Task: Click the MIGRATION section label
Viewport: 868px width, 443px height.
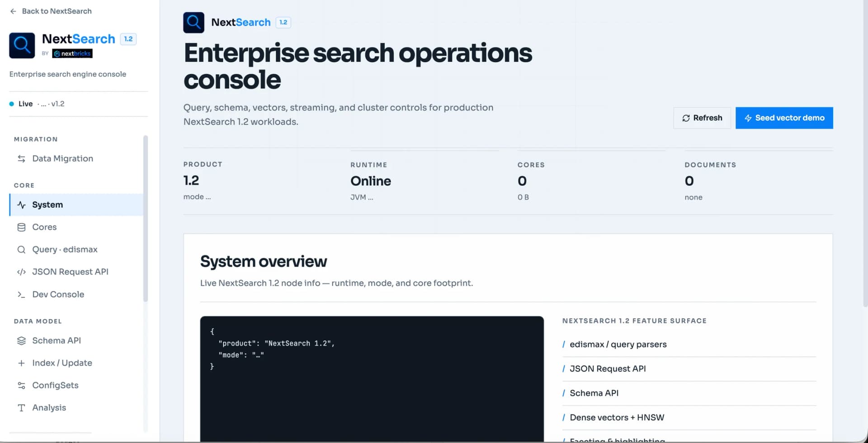Action: click(36, 139)
